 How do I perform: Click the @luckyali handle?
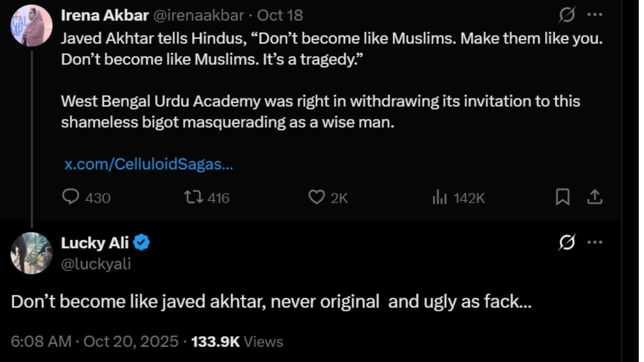[x=96, y=264]
